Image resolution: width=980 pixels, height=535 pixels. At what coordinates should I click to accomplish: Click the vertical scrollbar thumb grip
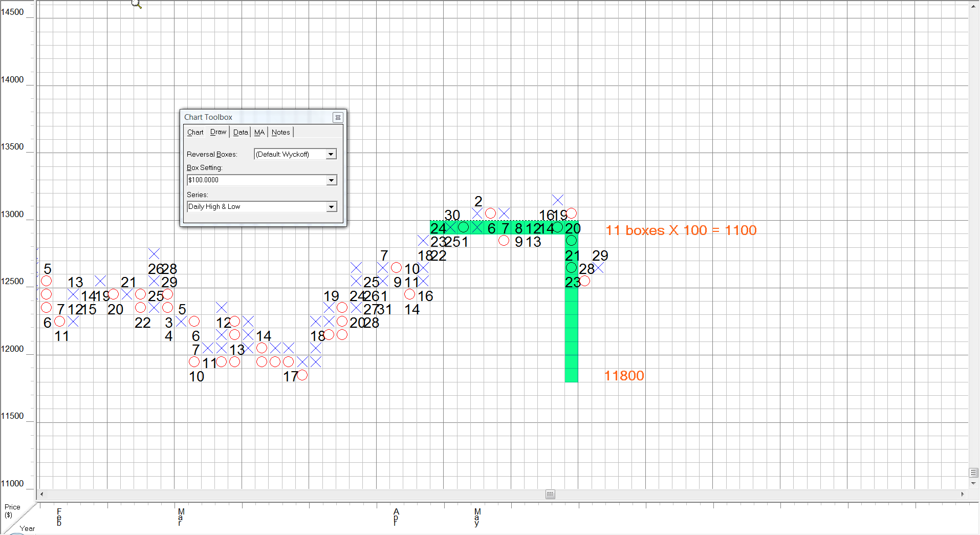(974, 473)
